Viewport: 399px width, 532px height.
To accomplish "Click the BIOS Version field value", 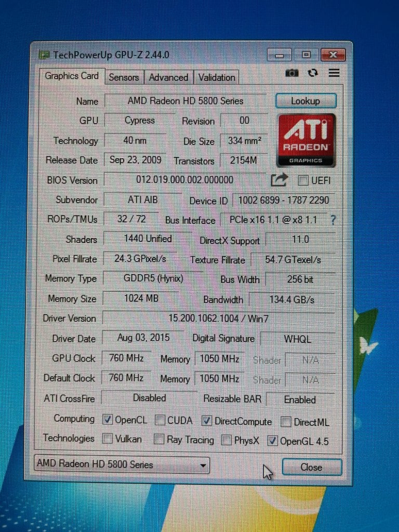I will point(185,180).
